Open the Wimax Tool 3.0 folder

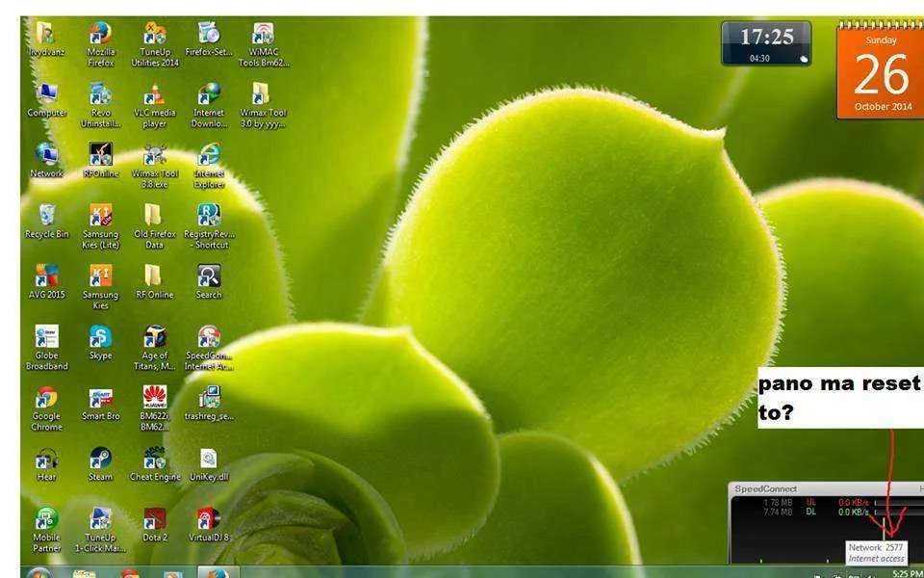[263, 106]
